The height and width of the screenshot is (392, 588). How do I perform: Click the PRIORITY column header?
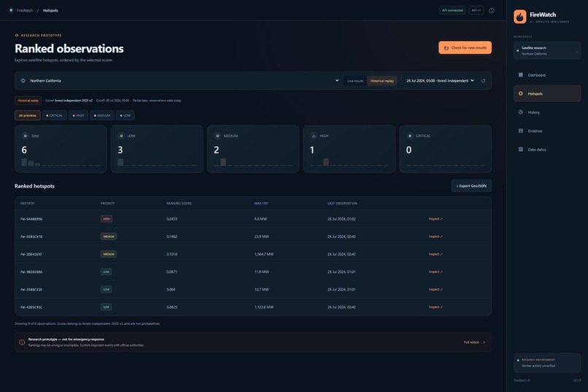tap(108, 204)
